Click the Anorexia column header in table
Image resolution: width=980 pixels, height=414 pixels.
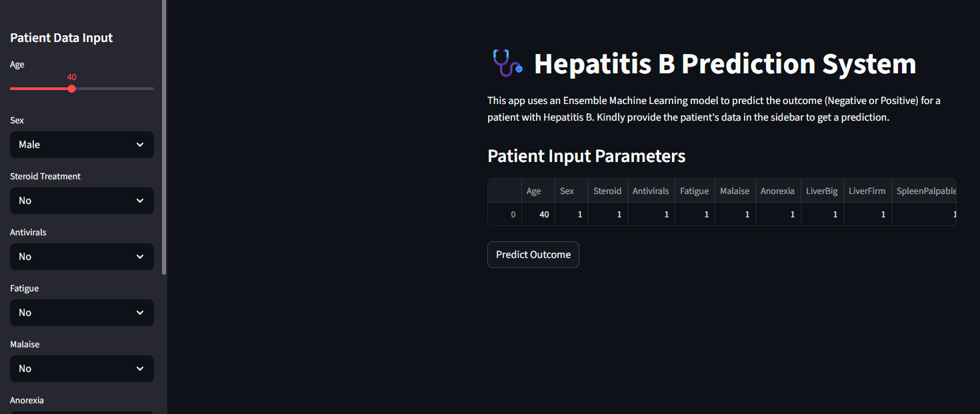coord(777,191)
